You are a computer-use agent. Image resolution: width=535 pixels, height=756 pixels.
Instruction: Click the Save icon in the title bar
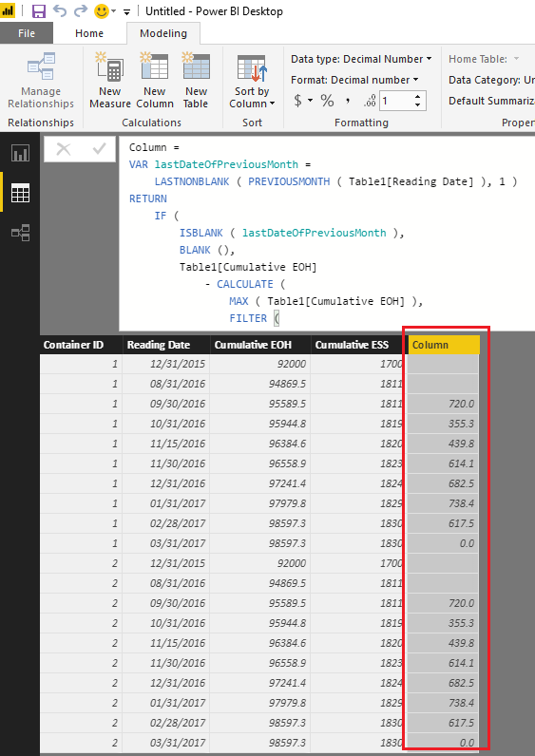click(x=39, y=10)
